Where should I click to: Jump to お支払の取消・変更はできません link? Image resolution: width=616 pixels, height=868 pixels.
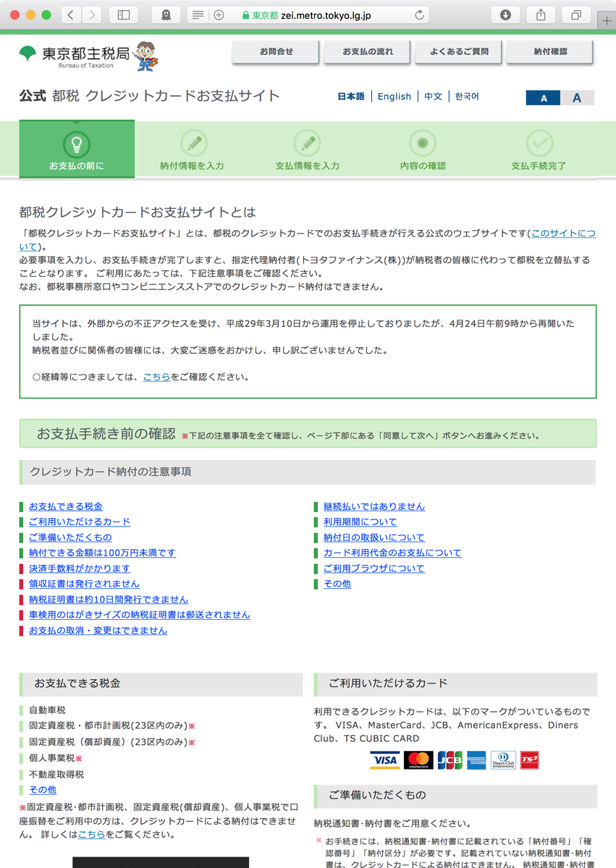pyautogui.click(x=98, y=631)
